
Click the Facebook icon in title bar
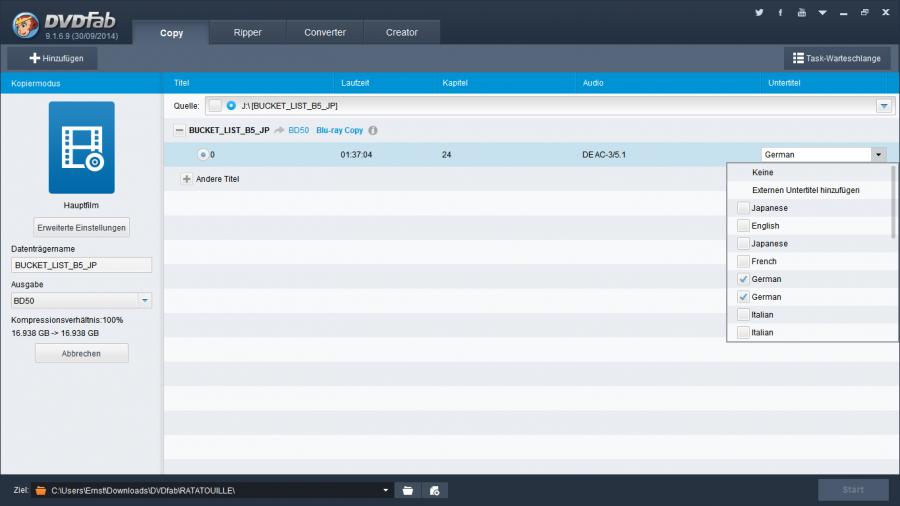coord(781,12)
